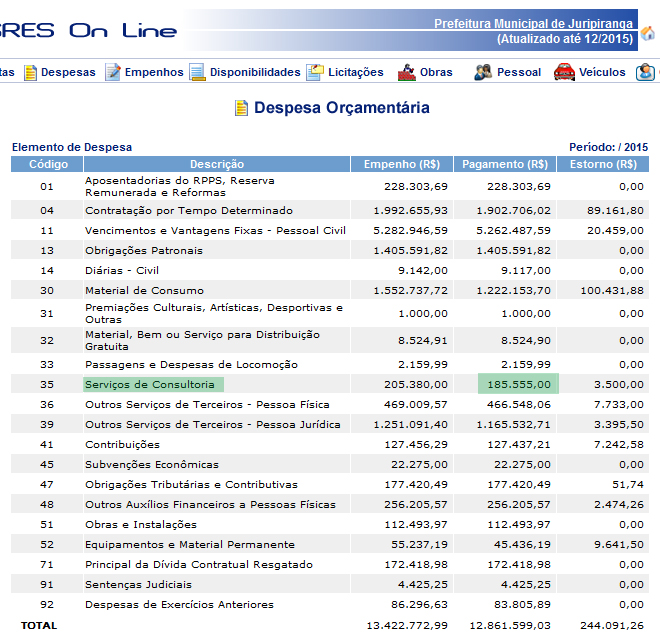Click the Descrição column header

pos(217,164)
